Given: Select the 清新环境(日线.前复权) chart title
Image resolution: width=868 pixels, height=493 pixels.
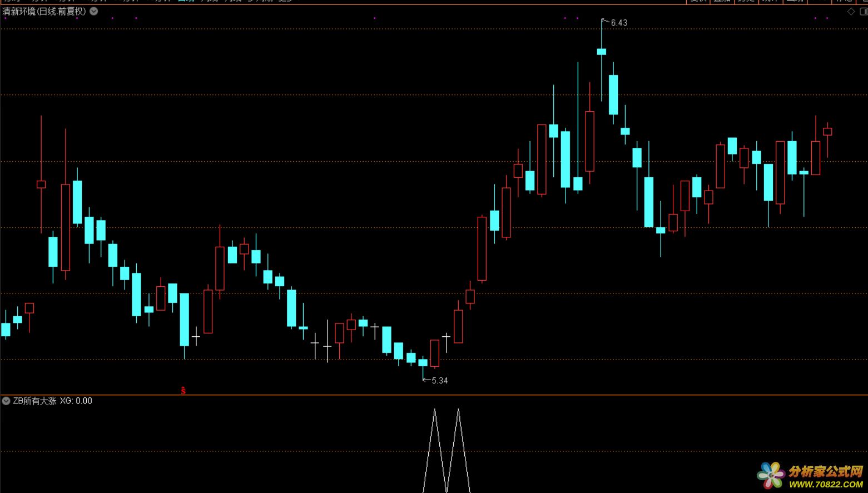Looking at the screenshot, I should tap(44, 11).
